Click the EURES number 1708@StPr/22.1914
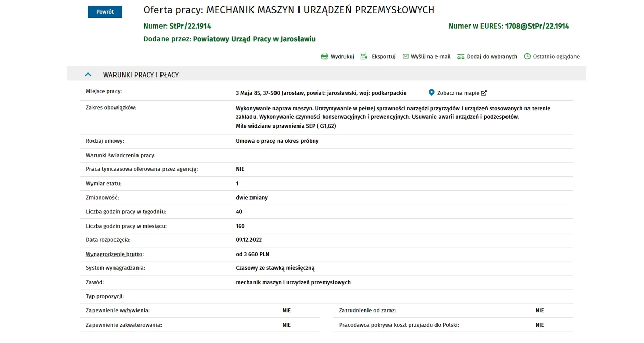 pos(537,26)
